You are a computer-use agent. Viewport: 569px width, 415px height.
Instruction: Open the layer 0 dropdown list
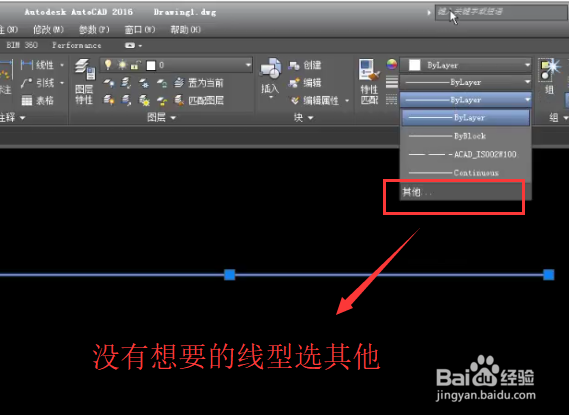[x=248, y=65]
